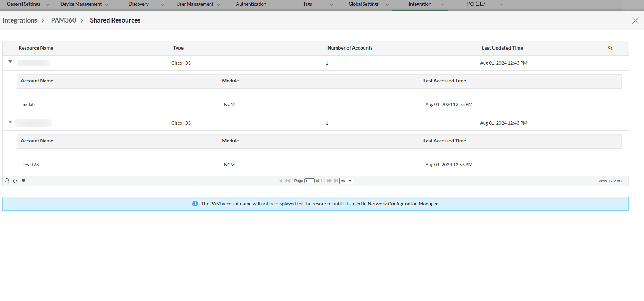
Task: Go to previous page icon
Action: [287, 181]
